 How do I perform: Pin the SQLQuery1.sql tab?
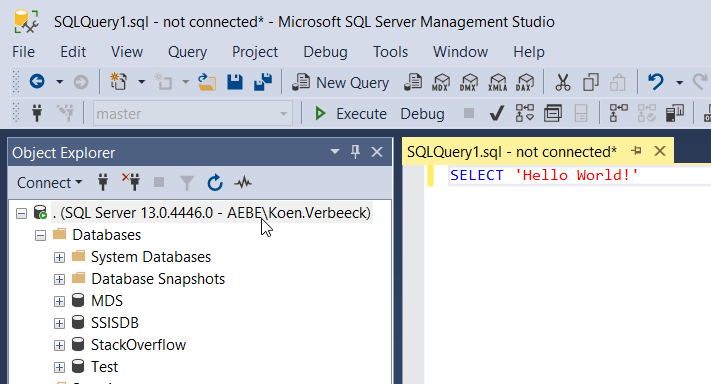(x=637, y=151)
